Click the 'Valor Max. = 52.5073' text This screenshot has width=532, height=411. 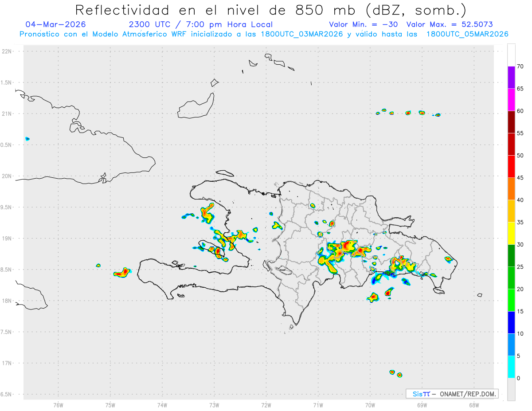(450, 24)
